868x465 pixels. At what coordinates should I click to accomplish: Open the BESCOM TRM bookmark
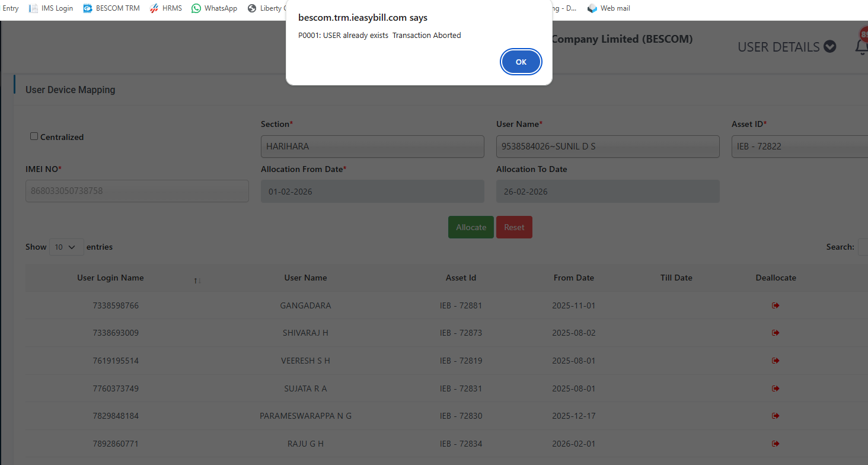[x=111, y=8]
